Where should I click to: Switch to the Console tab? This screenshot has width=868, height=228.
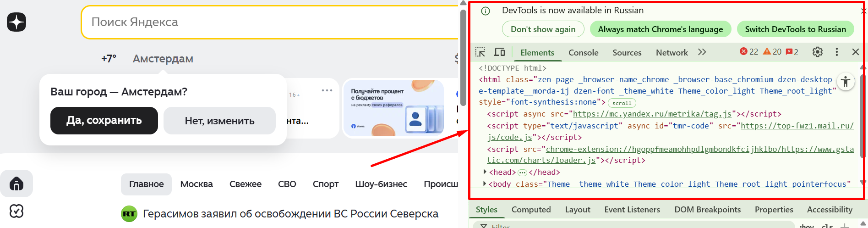click(583, 53)
